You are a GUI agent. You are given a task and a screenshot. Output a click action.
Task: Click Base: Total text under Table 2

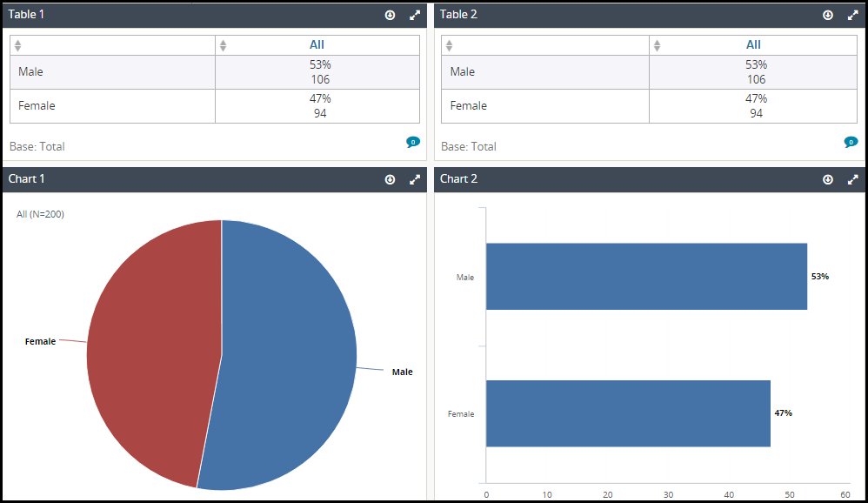[x=468, y=147]
